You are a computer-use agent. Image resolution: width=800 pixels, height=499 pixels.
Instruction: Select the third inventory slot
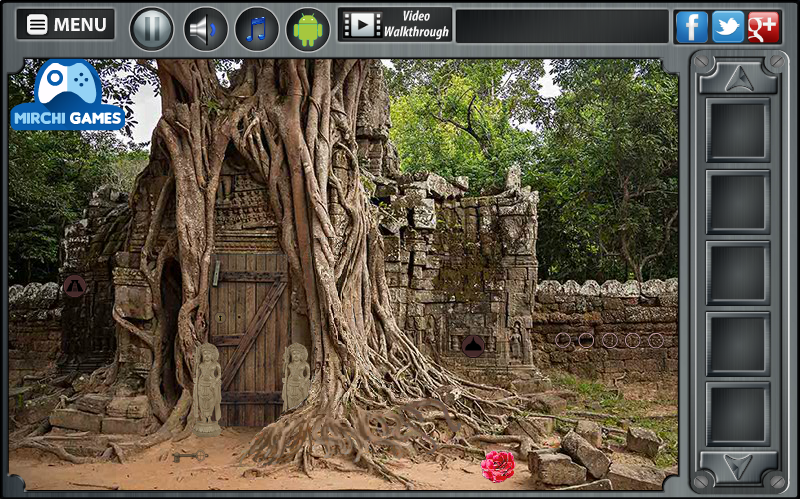738,273
